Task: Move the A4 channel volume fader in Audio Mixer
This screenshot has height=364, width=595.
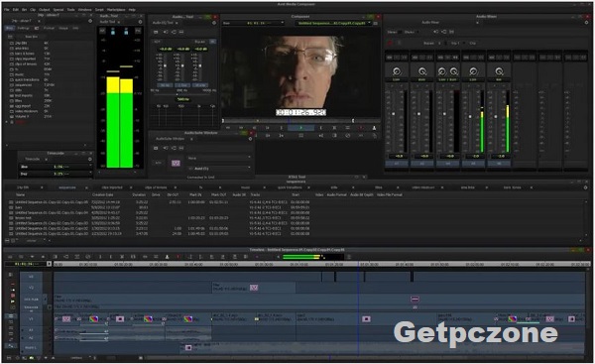Action: tap(470, 117)
